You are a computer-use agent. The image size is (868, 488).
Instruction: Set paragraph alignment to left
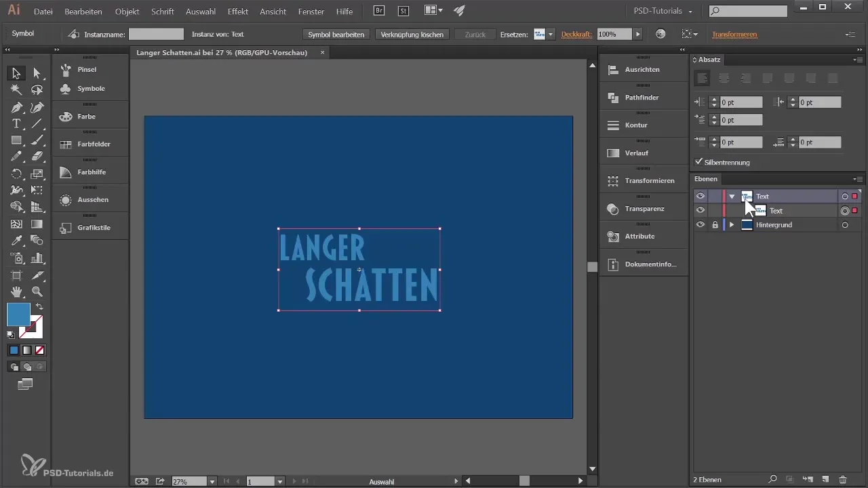click(703, 78)
